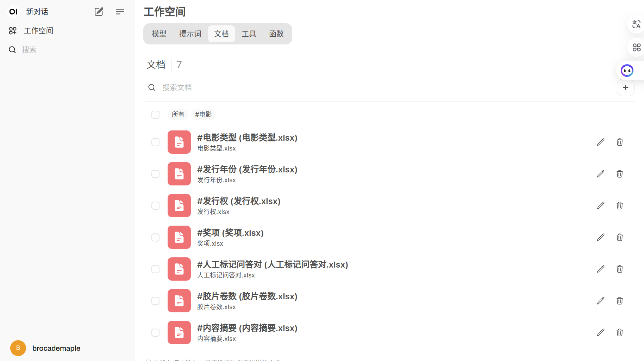
Task: Click the add document plus button
Action: tap(625, 87)
